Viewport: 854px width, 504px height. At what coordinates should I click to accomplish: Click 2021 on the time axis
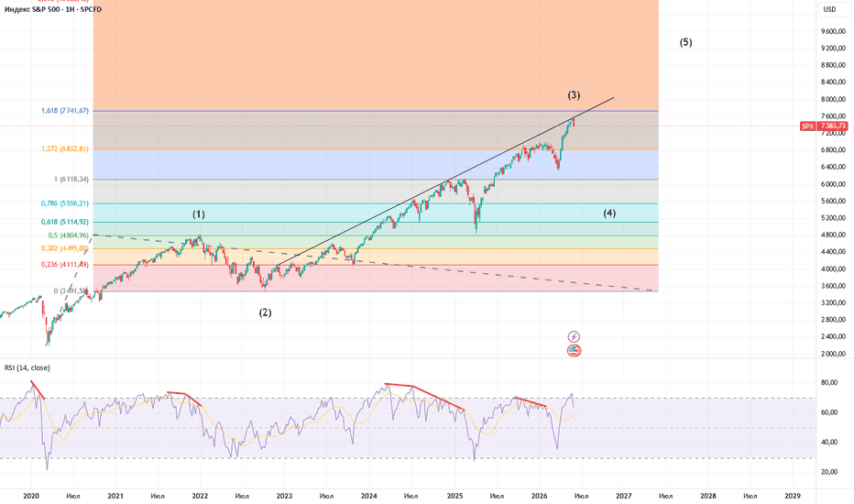115,496
